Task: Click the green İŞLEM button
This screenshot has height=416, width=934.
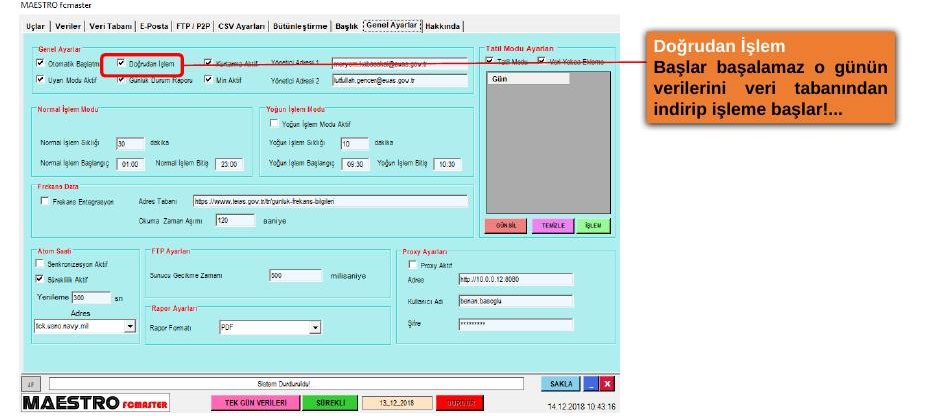Action: (593, 226)
